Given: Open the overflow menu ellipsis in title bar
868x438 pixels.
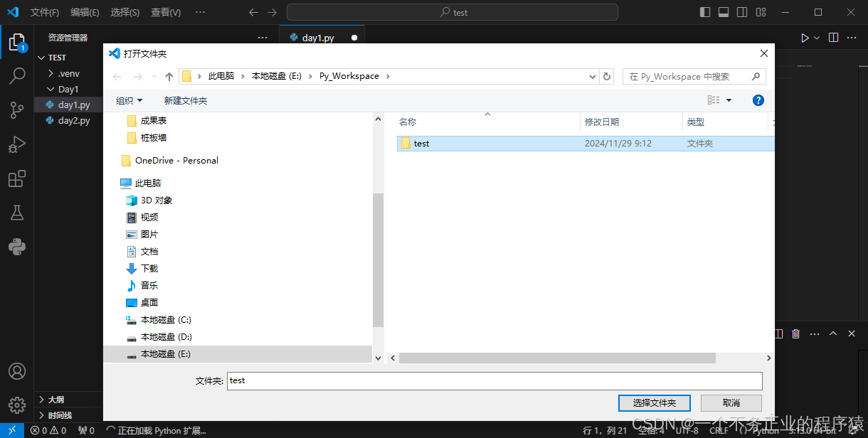Looking at the screenshot, I should pos(201,12).
